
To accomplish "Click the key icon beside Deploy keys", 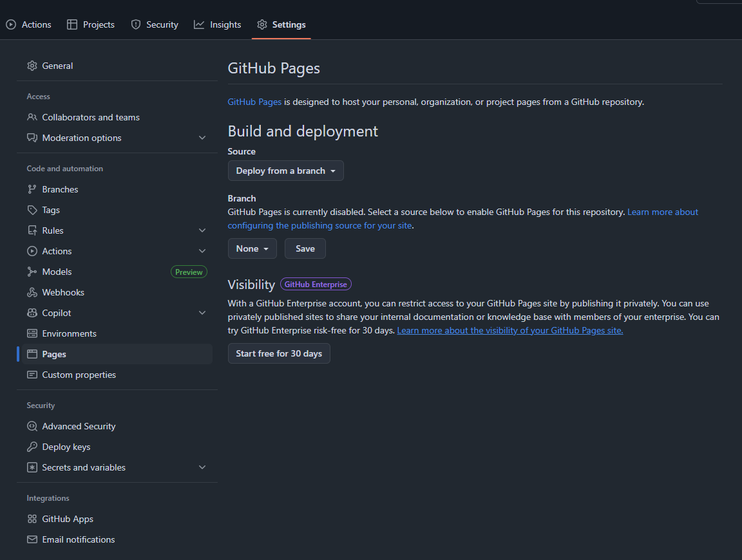I will (x=32, y=447).
